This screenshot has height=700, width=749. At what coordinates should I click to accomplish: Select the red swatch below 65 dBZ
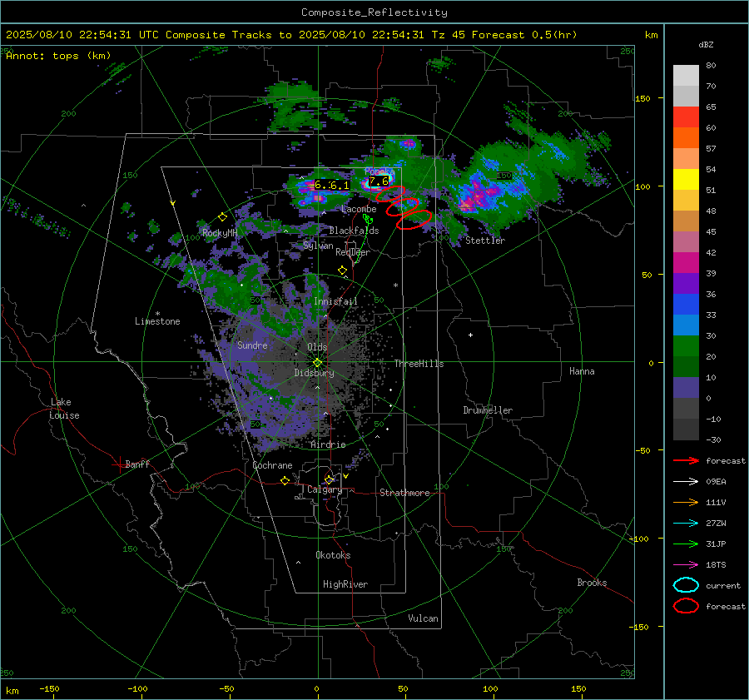686,117
